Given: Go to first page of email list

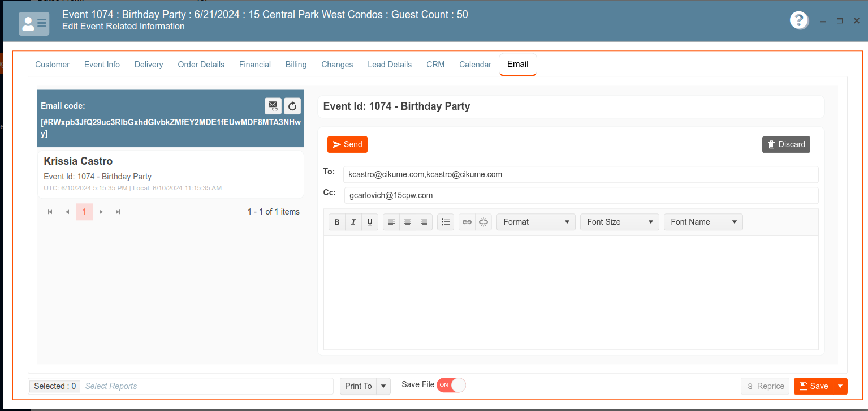Looking at the screenshot, I should (50, 212).
